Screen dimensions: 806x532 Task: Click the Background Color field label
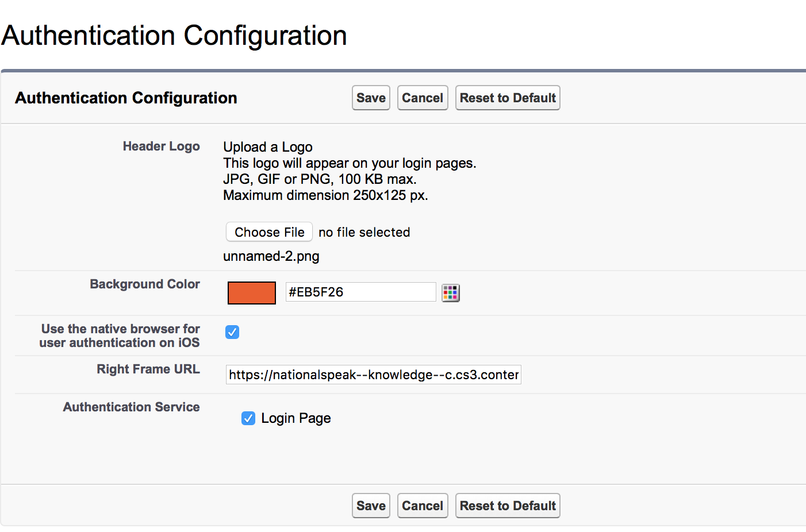coord(145,284)
